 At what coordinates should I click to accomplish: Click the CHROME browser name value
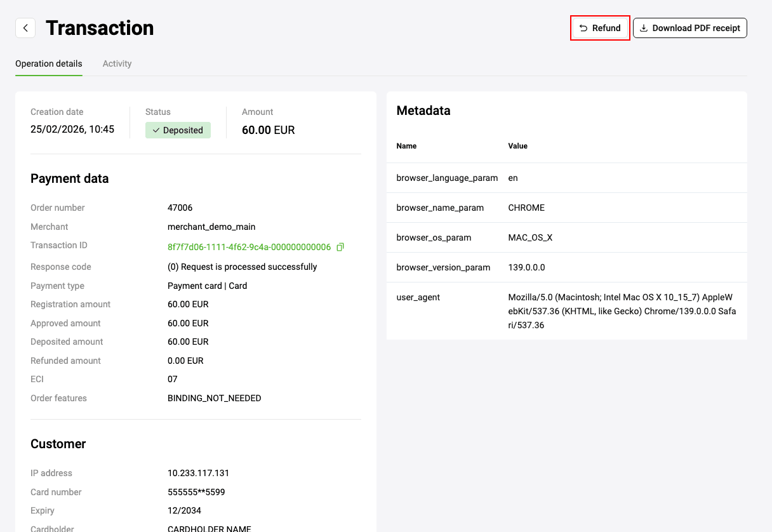point(526,208)
